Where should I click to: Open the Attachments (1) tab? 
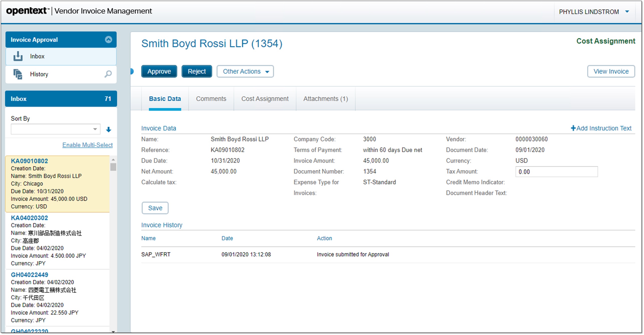tap(326, 99)
